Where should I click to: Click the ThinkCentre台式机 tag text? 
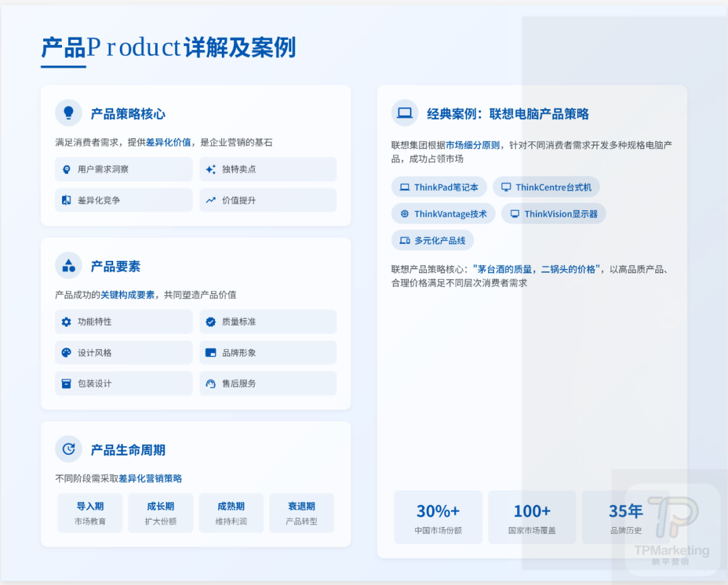(x=553, y=187)
